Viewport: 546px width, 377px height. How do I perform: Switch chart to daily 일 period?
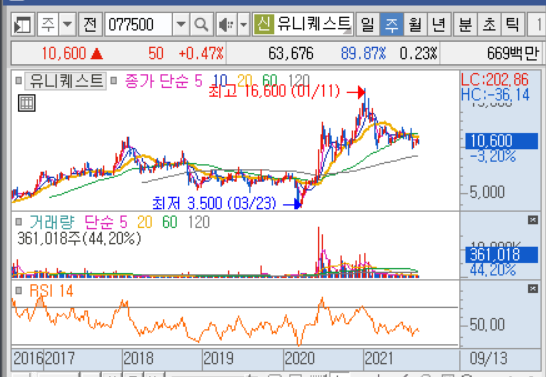pos(368,24)
